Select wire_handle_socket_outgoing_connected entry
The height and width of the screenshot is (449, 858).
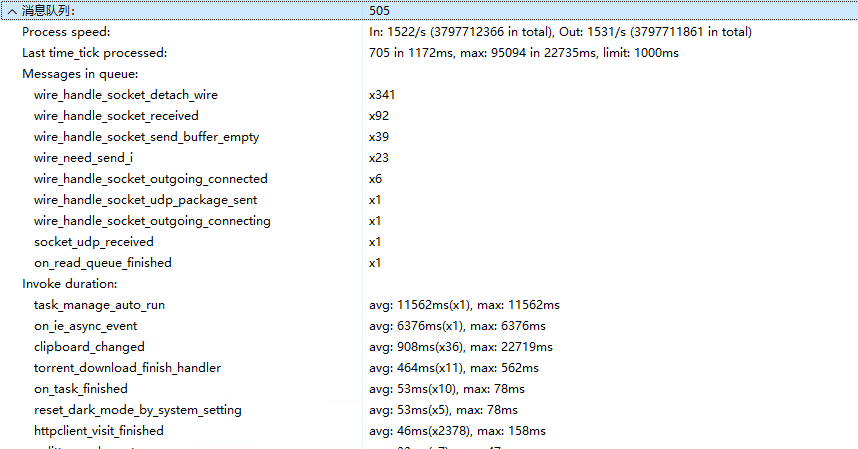[150, 179]
